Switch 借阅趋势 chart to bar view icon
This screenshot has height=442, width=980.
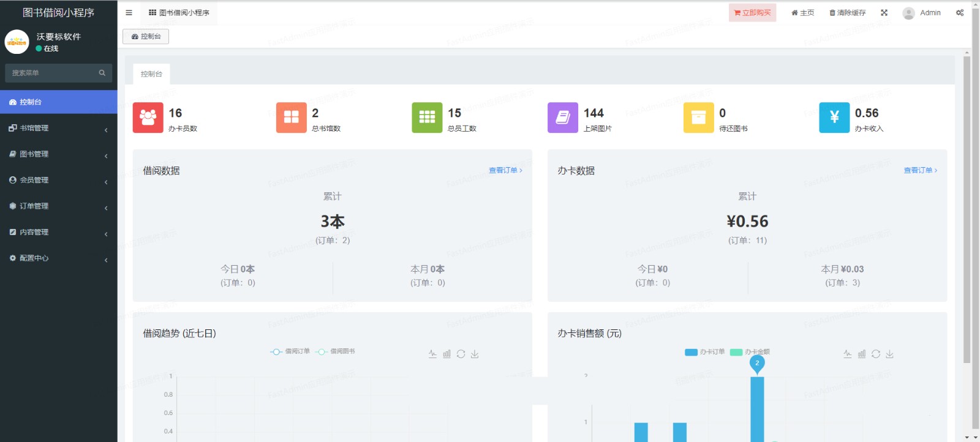(447, 354)
